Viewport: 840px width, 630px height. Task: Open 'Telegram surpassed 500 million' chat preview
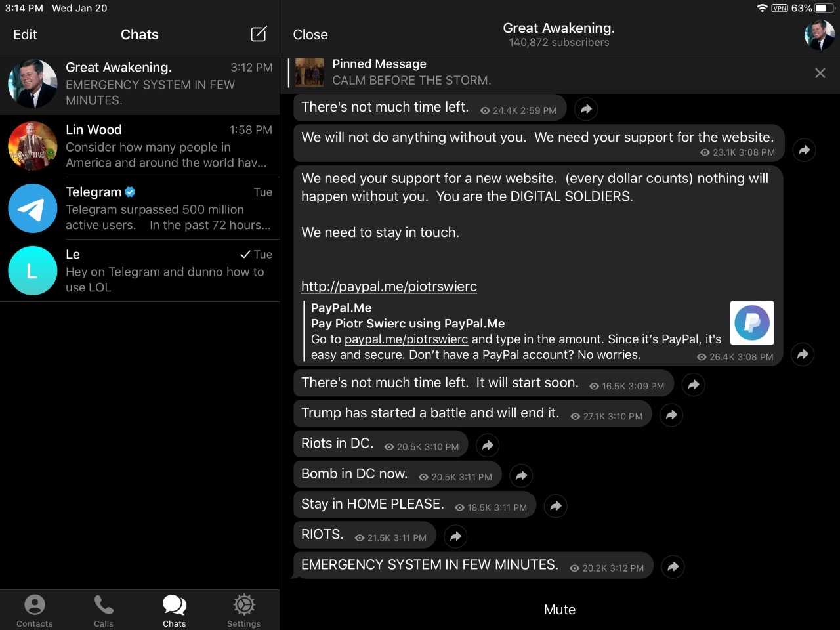(x=168, y=217)
